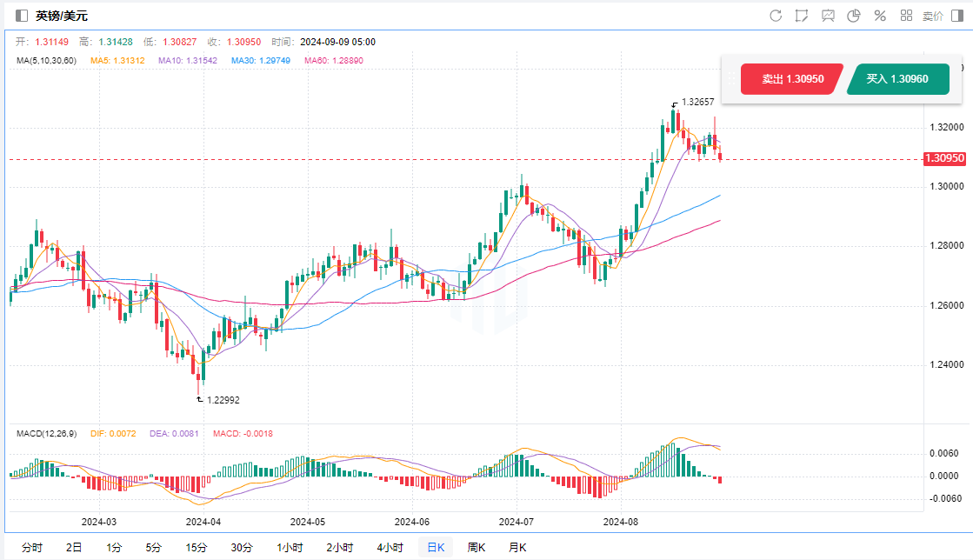The height and width of the screenshot is (560, 973).
Task: Choose the 15分 timeframe
Action: point(197,548)
